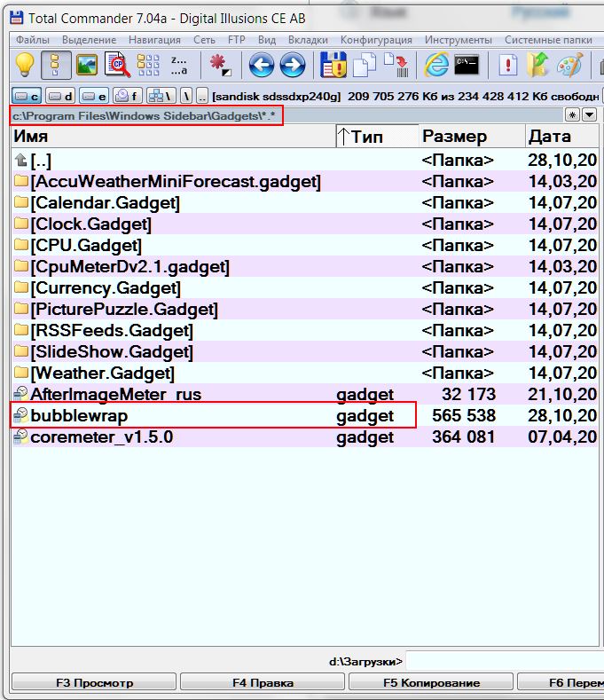Click the copy documents toolbar icon

[365, 65]
